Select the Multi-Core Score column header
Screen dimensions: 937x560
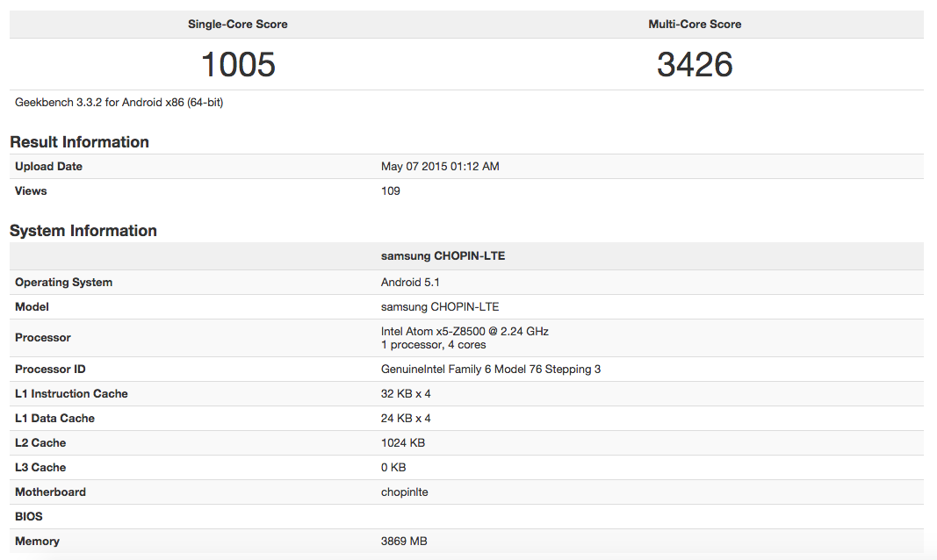coord(695,24)
